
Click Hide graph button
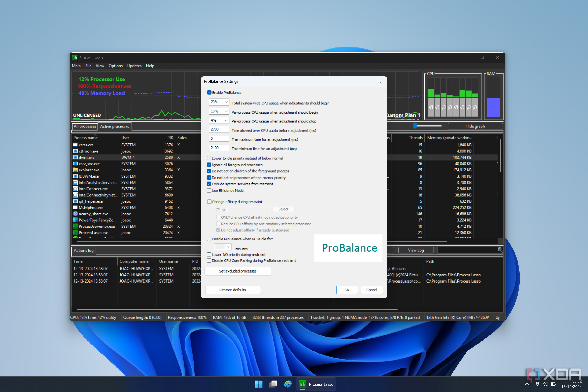coord(475,126)
